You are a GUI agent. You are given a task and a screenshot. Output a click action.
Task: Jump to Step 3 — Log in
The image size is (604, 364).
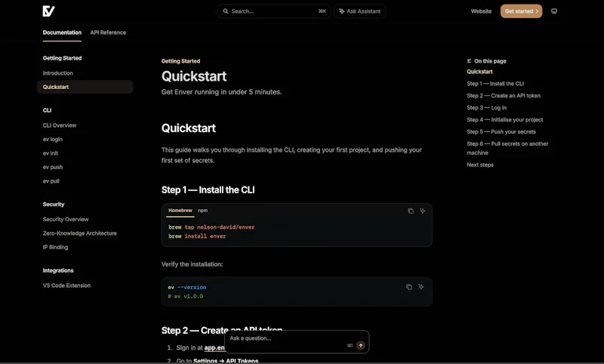[x=486, y=107]
